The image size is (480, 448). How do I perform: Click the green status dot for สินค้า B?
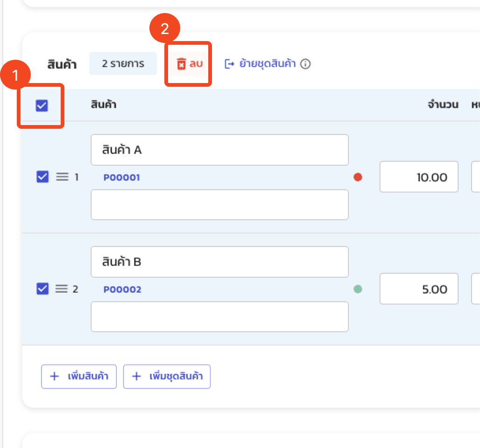click(x=358, y=289)
